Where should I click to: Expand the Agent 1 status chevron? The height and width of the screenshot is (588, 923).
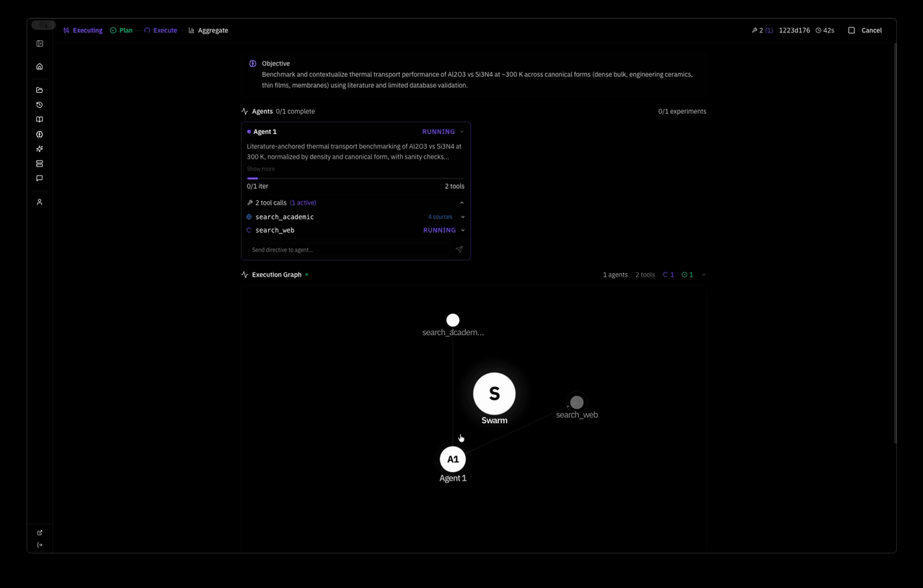pyautogui.click(x=461, y=132)
